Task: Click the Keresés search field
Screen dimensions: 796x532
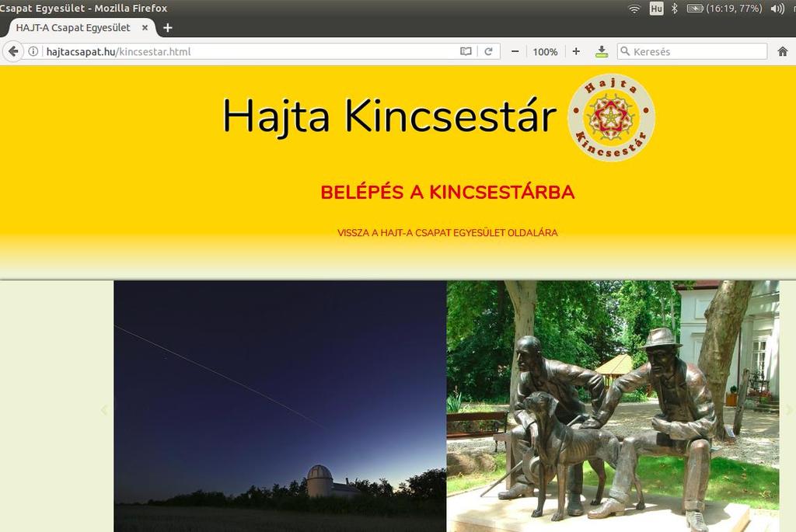Action: point(692,51)
